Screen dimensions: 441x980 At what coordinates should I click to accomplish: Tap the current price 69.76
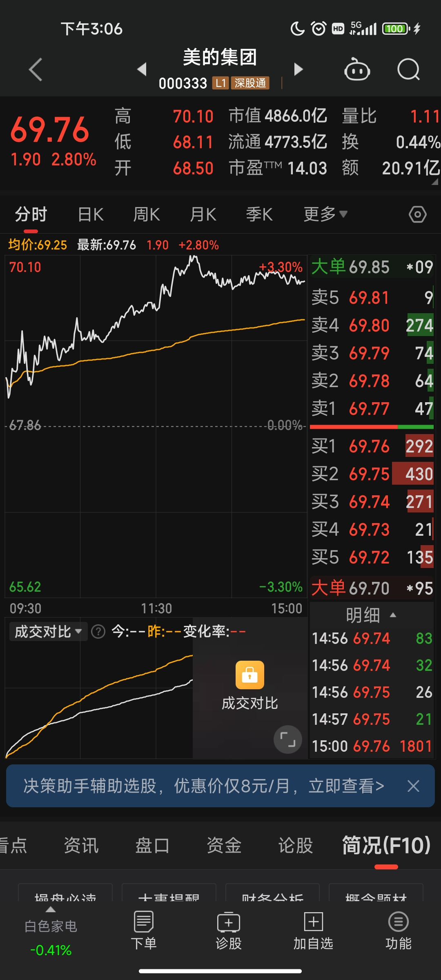point(49,129)
